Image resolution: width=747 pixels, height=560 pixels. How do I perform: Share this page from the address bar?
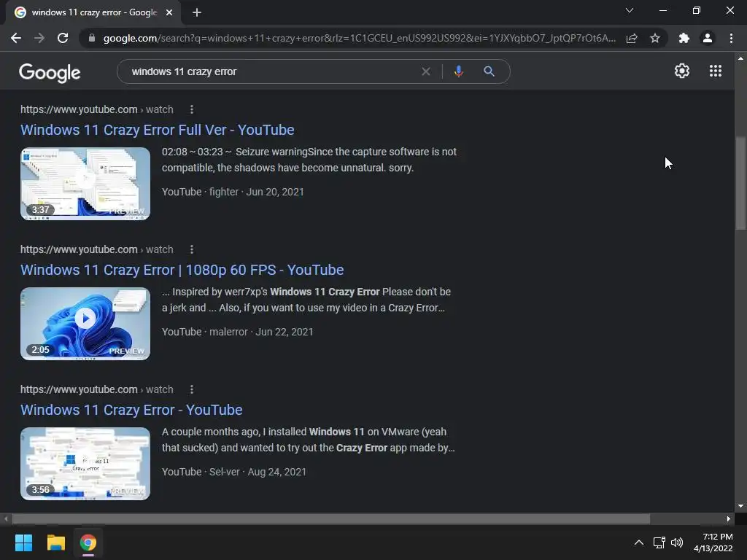coord(632,38)
